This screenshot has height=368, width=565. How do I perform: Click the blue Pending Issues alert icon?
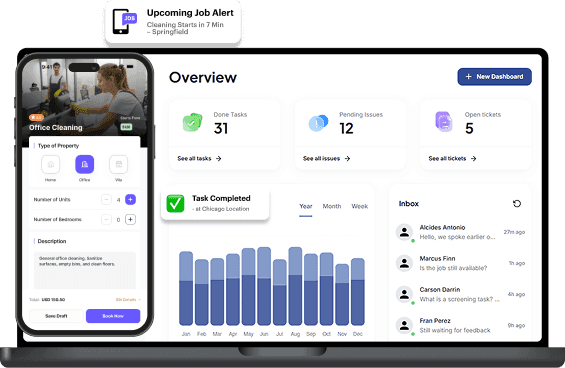(318, 123)
